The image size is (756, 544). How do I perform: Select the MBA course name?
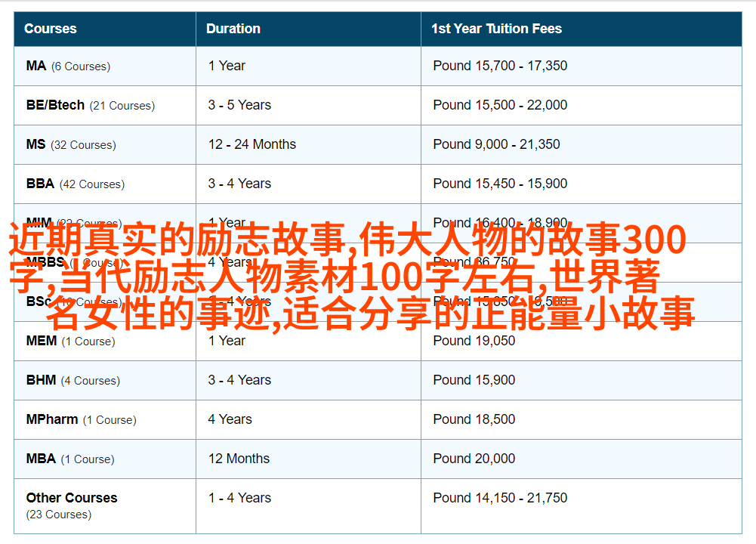41,459
